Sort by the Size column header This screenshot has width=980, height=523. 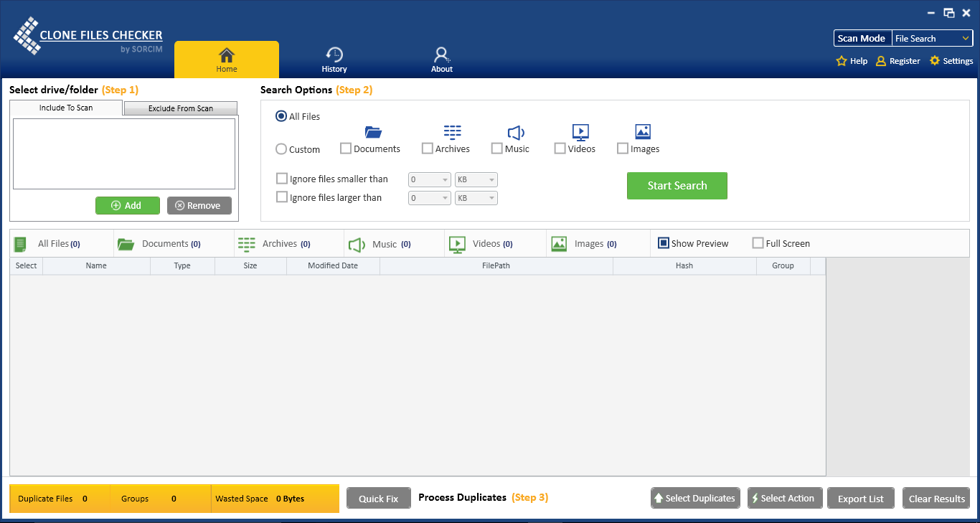[250, 266]
